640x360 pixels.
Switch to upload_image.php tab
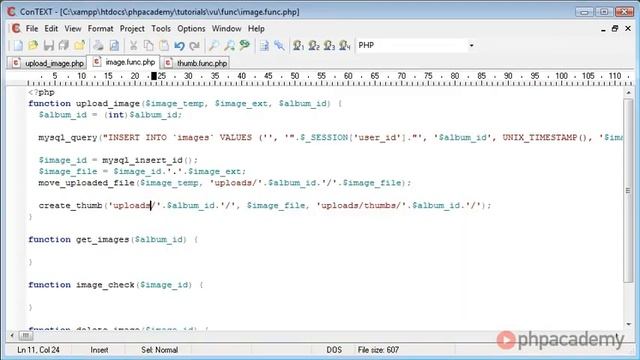(48, 63)
